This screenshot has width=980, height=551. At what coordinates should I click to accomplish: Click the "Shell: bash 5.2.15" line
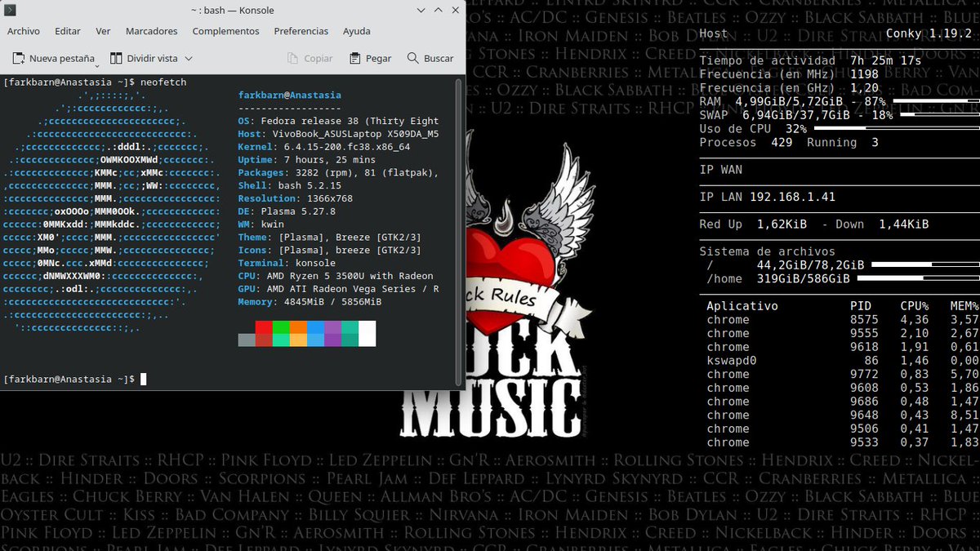(x=290, y=186)
